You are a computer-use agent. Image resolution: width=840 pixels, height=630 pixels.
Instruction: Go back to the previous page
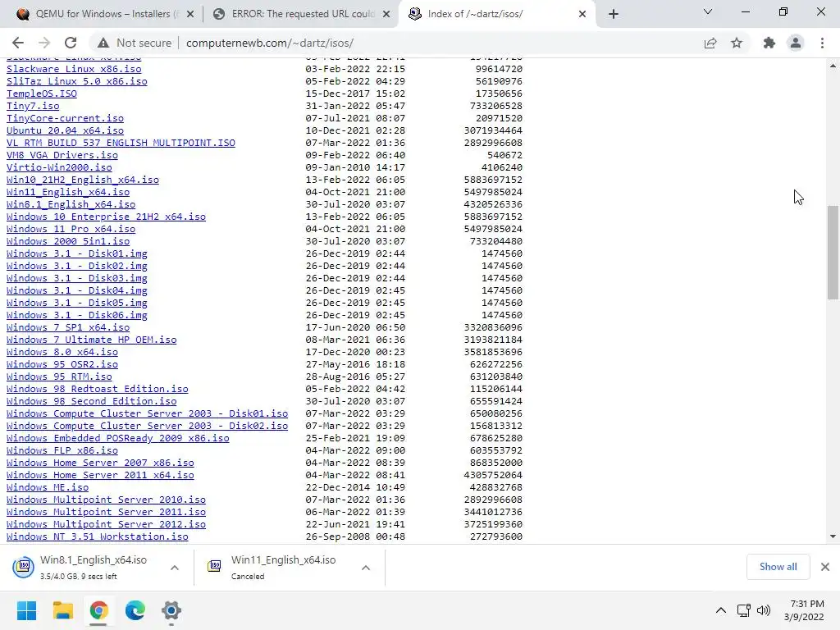point(18,43)
